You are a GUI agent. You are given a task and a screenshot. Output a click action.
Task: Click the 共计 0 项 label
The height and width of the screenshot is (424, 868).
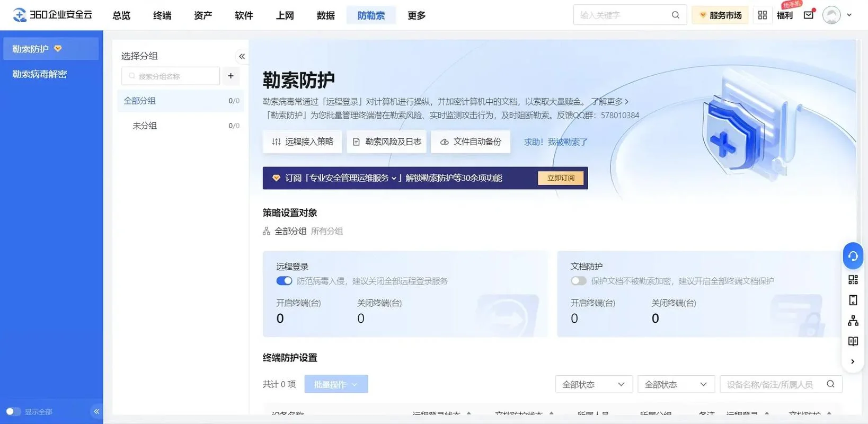point(279,384)
